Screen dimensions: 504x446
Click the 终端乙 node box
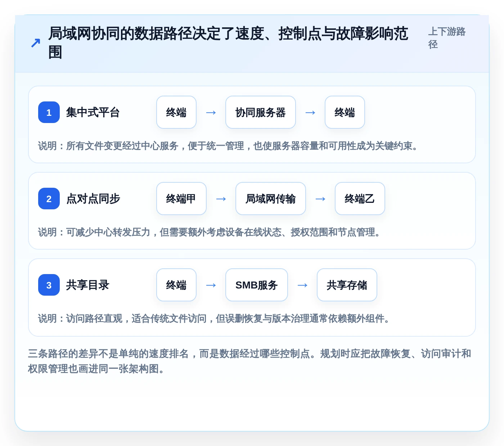tap(360, 199)
